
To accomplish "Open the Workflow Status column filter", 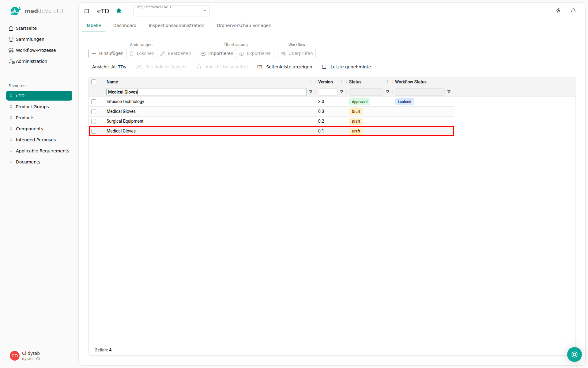I will [449, 92].
